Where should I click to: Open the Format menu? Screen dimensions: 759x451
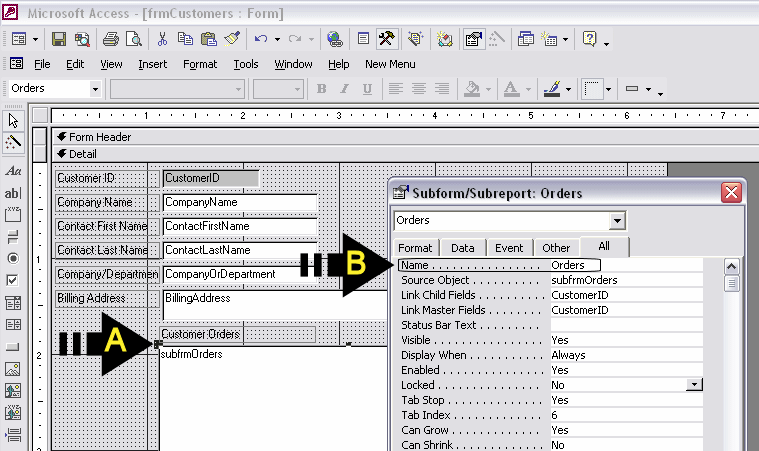pos(200,64)
